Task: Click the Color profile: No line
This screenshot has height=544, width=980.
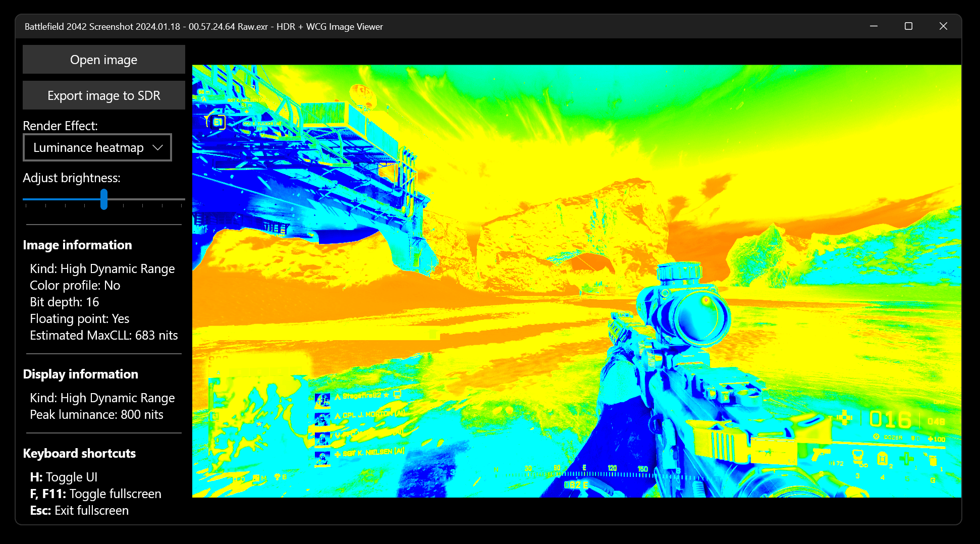Action: point(75,285)
